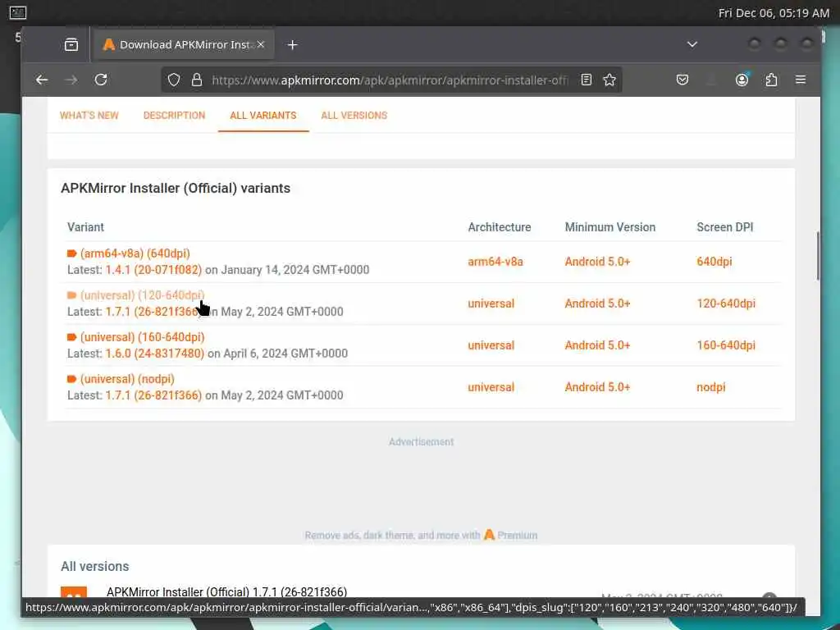The height and width of the screenshot is (630, 840).
Task: Click universal architecture in nodpi row
Action: pos(491,387)
